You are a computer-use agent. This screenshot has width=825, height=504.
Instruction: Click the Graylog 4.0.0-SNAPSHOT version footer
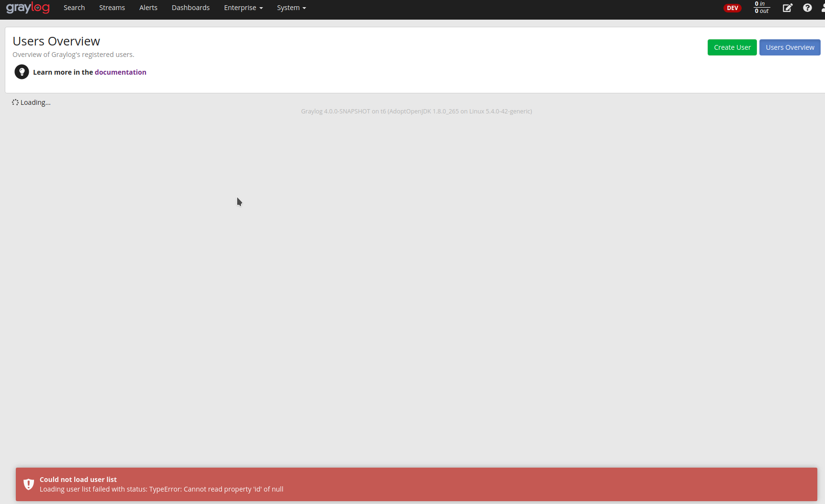tap(416, 111)
